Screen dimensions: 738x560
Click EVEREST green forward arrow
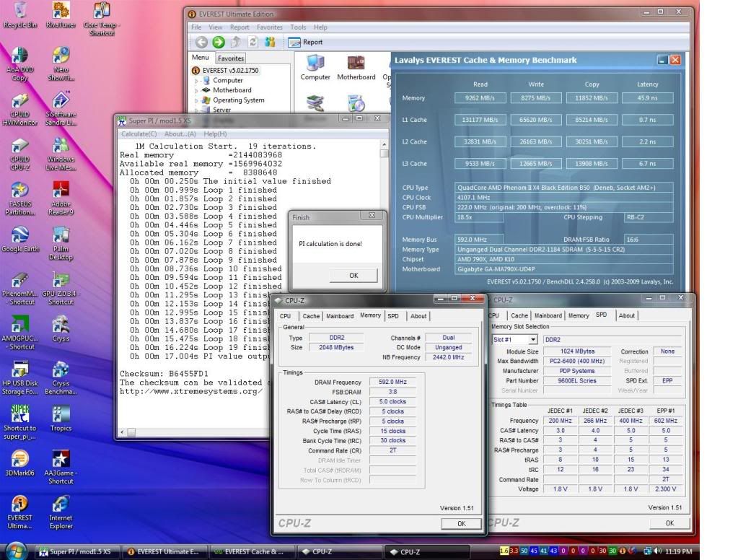[x=219, y=42]
